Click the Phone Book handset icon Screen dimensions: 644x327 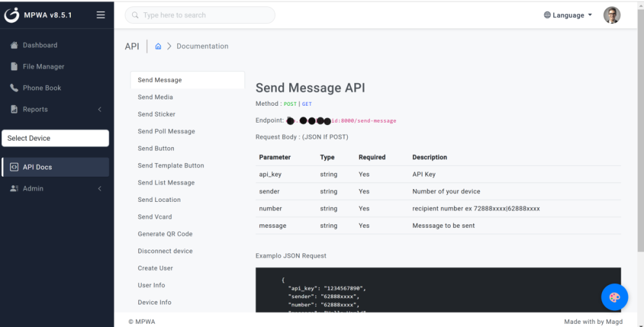coord(14,88)
